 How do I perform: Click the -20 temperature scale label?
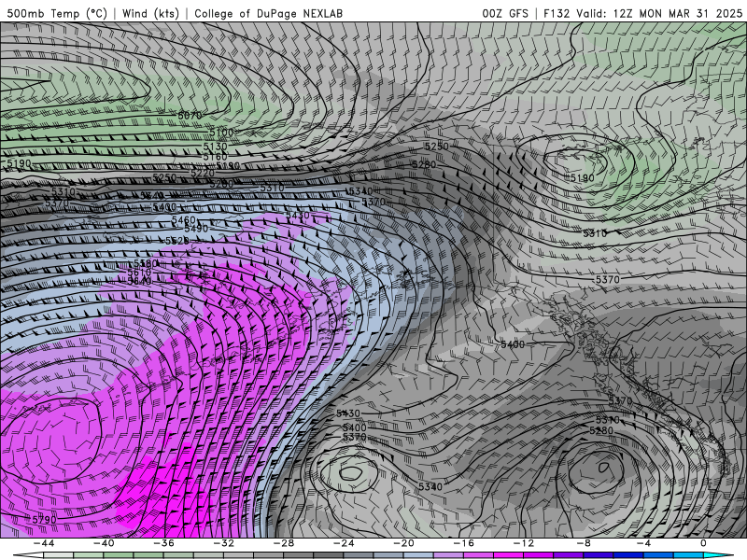point(403,543)
